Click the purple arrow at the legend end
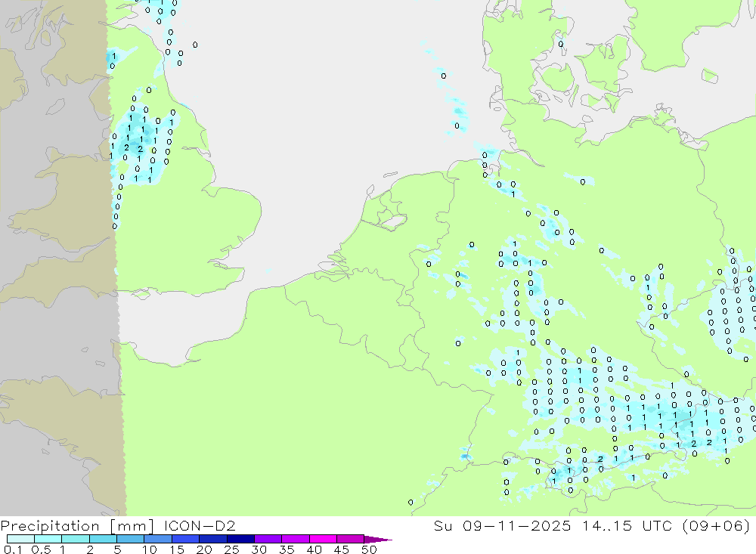Viewport: 756px width, 554px height. [377, 540]
